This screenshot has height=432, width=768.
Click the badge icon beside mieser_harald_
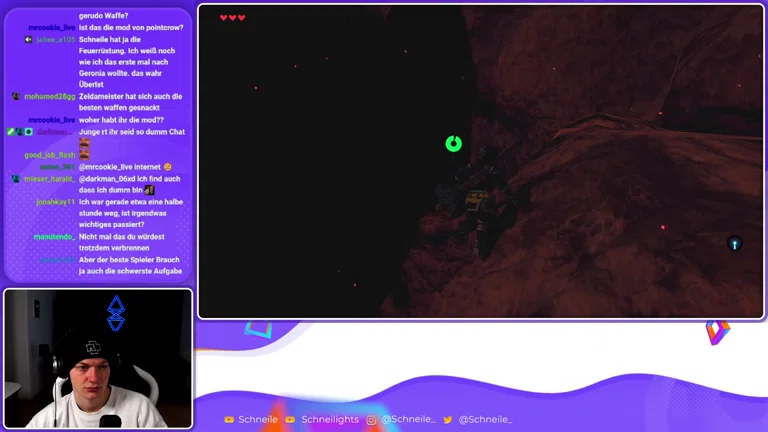pos(16,179)
